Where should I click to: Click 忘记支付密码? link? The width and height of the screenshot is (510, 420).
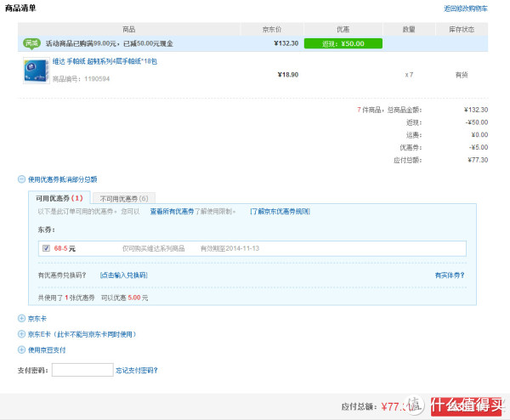click(137, 370)
